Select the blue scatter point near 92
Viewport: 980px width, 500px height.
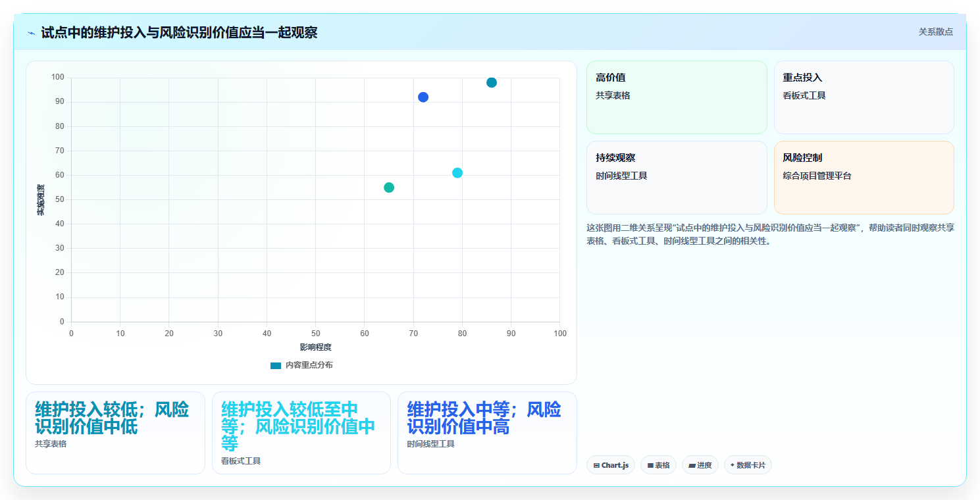[423, 97]
